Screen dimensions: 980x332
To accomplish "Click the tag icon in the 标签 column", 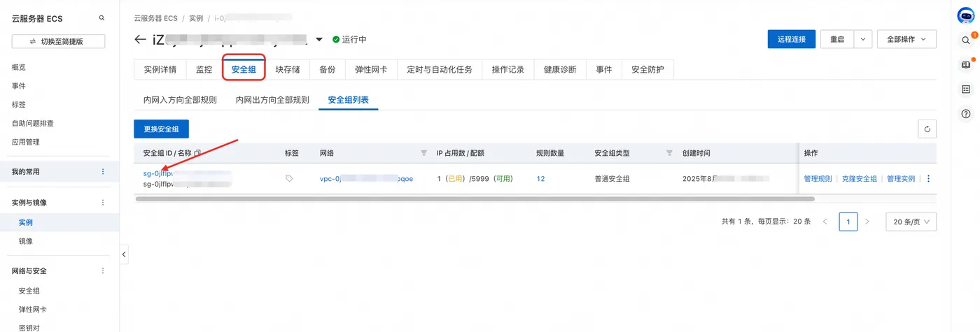I will [289, 179].
